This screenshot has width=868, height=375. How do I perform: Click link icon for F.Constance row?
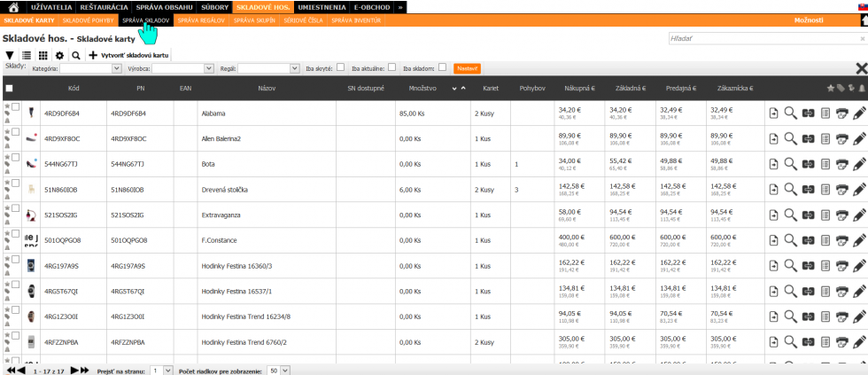coord(808,240)
